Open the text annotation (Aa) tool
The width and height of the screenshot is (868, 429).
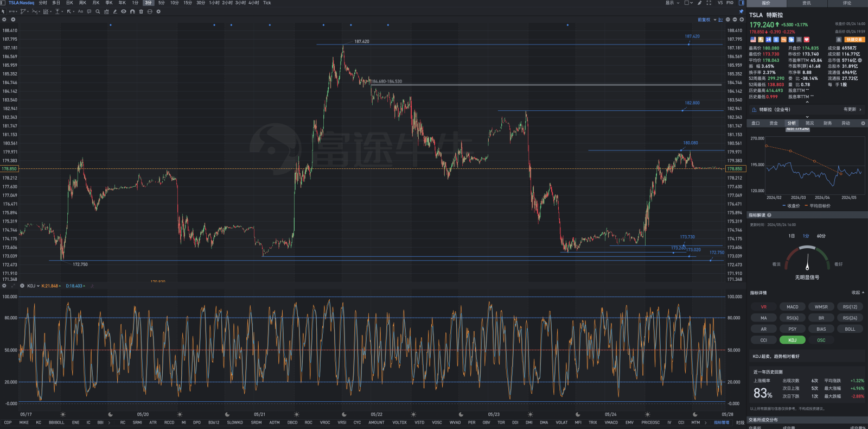80,11
